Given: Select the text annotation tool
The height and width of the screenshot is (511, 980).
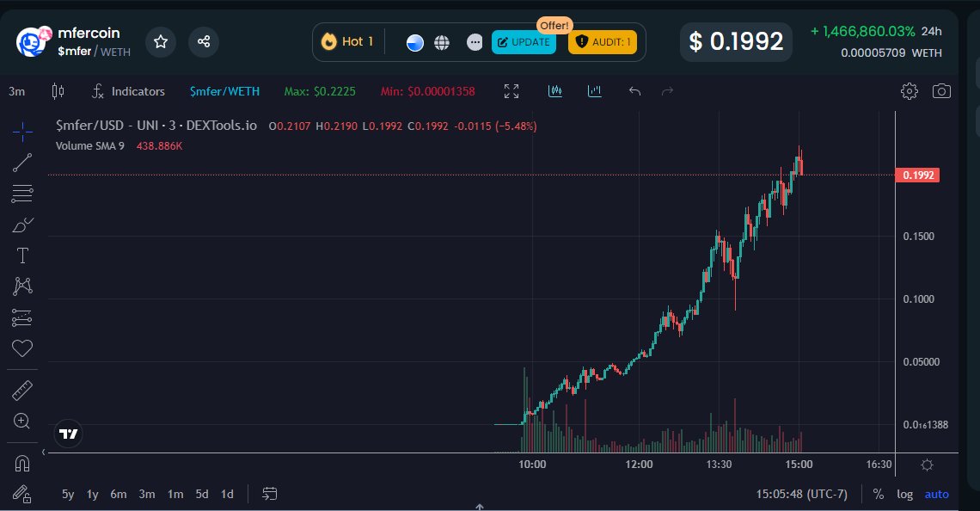Looking at the screenshot, I should pyautogui.click(x=22, y=255).
